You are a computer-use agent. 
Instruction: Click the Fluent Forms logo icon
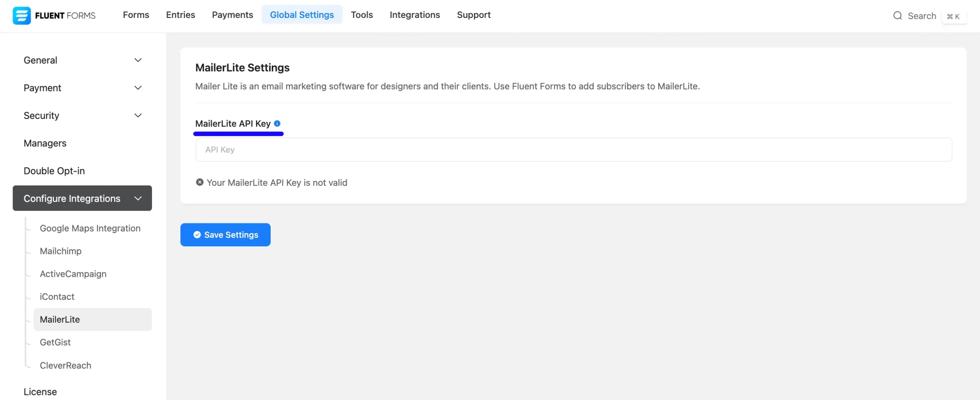click(x=21, y=15)
